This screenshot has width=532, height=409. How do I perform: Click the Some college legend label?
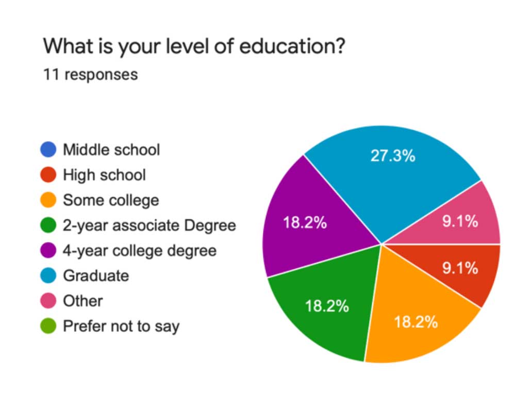(x=111, y=200)
